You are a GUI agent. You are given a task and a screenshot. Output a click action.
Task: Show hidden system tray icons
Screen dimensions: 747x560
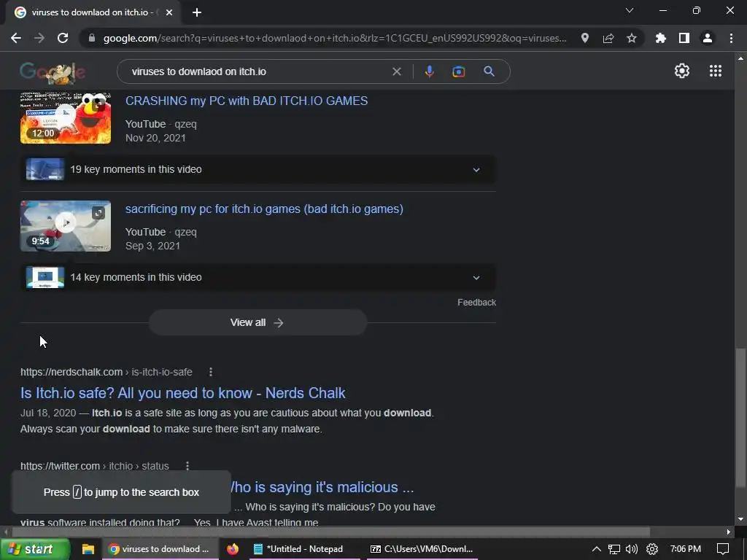597,549
